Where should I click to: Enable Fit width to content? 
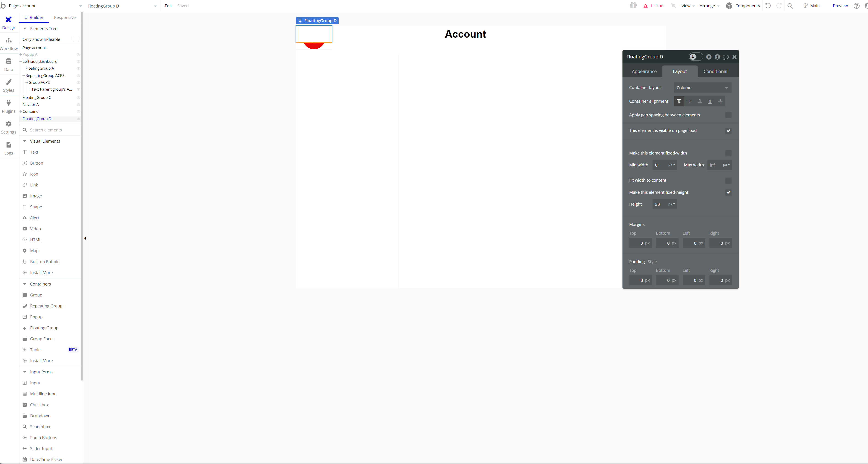point(728,181)
